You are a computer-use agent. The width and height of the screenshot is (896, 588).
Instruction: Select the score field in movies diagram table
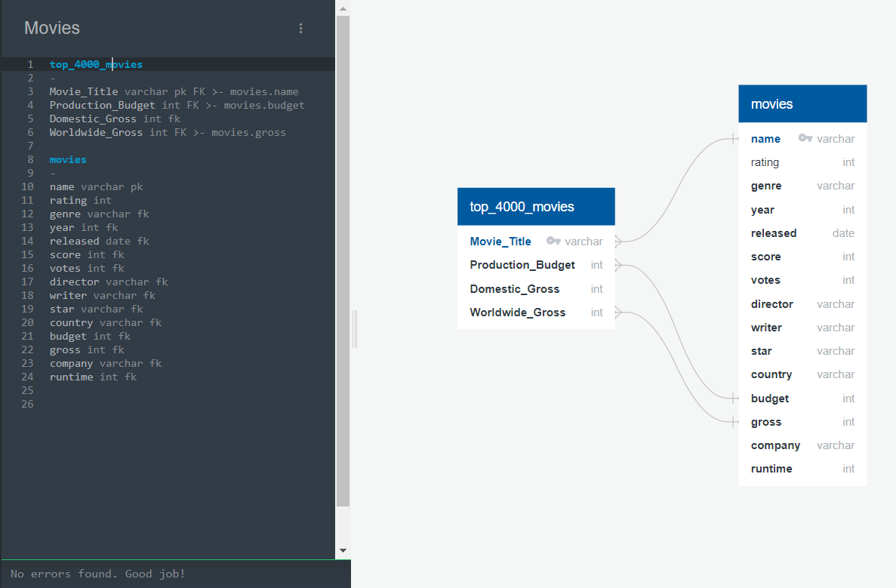tap(802, 257)
